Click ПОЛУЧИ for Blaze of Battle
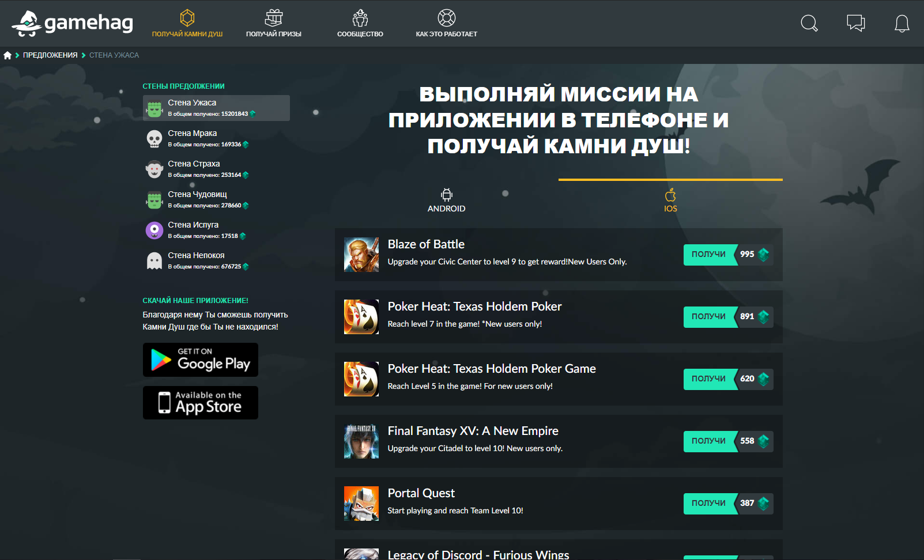 709,255
